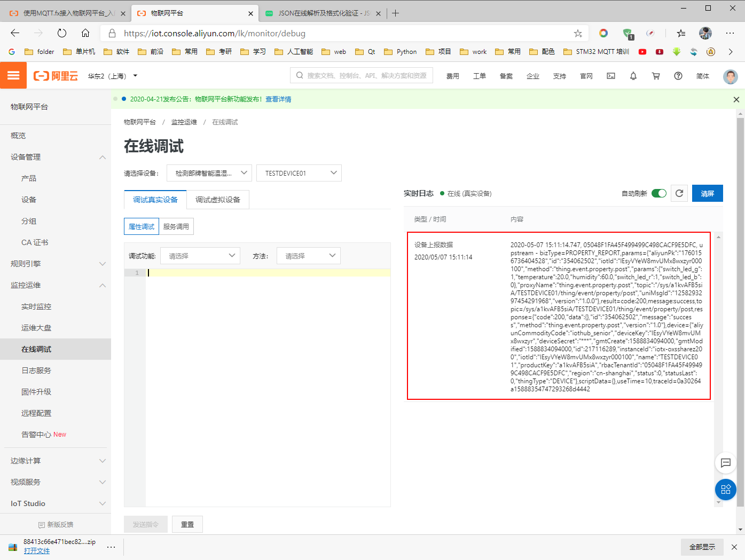Click the green shield extension icon
This screenshot has height=560, width=745.
[628, 34]
